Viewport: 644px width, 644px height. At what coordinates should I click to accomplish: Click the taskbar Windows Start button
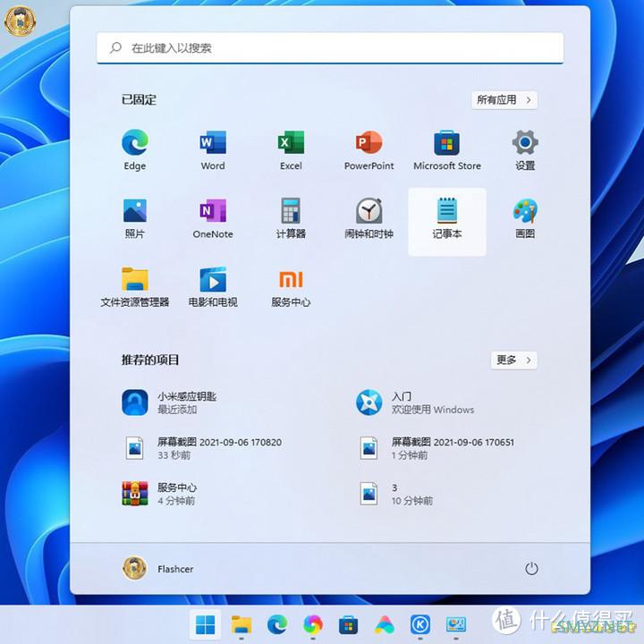[206, 625]
